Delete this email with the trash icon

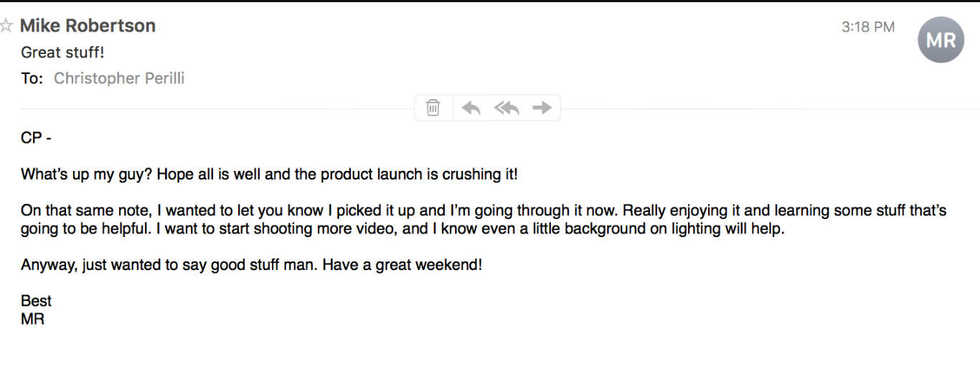[433, 108]
